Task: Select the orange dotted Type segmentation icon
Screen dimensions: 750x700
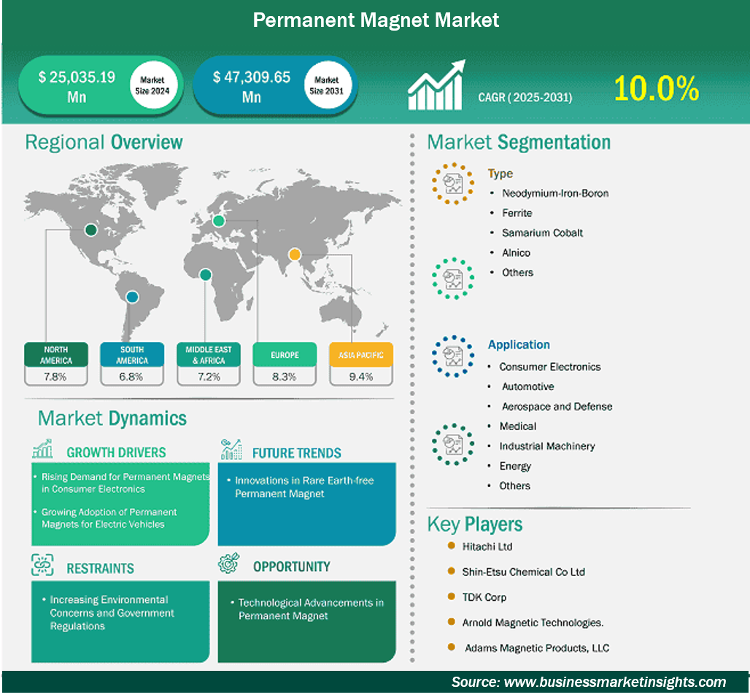Action: coord(452,183)
